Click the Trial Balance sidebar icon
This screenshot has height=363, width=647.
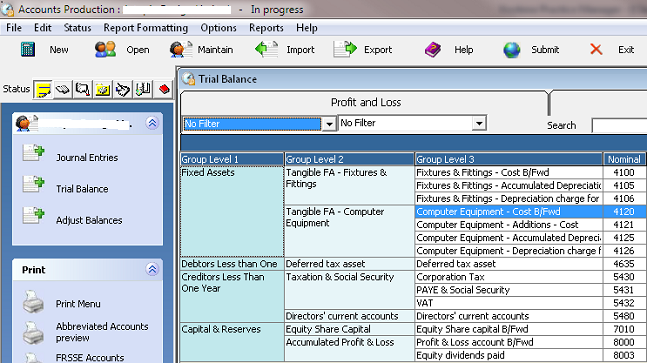(33, 184)
